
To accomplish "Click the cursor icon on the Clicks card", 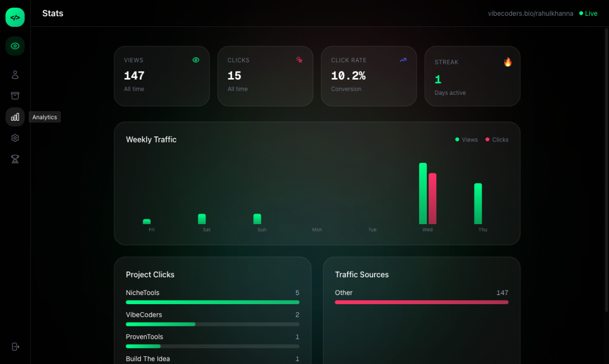I will (299, 59).
